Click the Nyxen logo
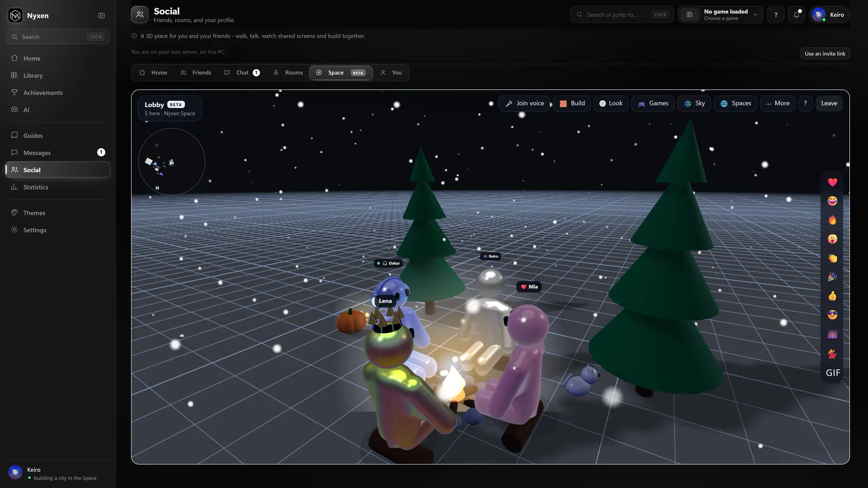The image size is (868, 488). pos(15,15)
